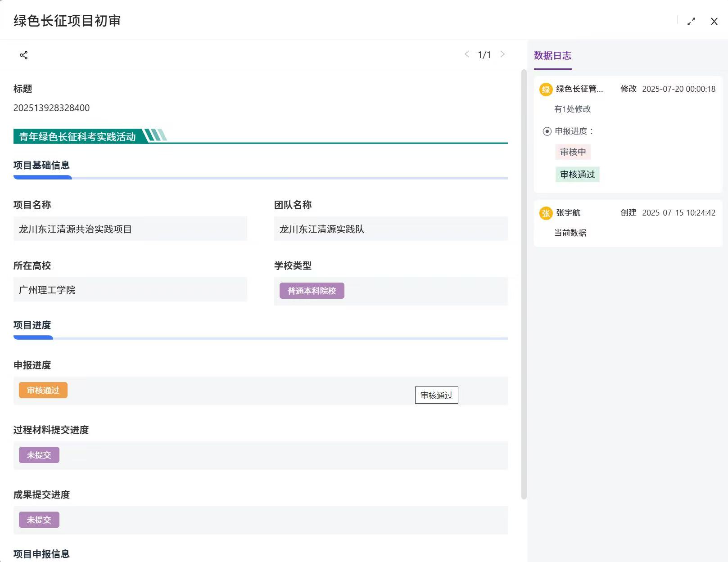Click the yellow 绿 user avatar
Viewport: 728px width, 562px height.
pos(546,89)
